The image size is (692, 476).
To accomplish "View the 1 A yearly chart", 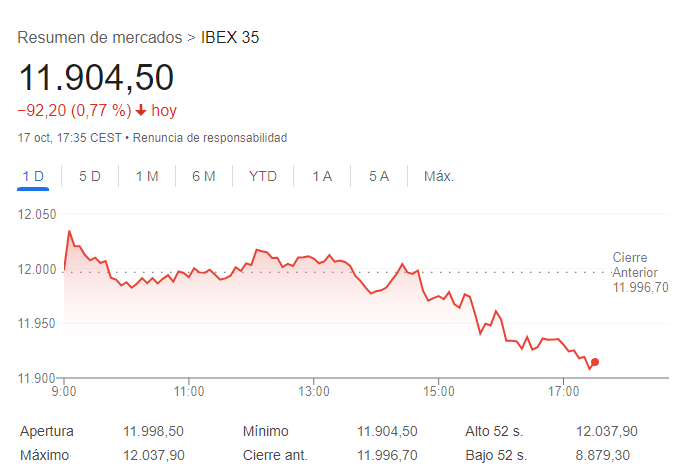I will pyautogui.click(x=322, y=176).
